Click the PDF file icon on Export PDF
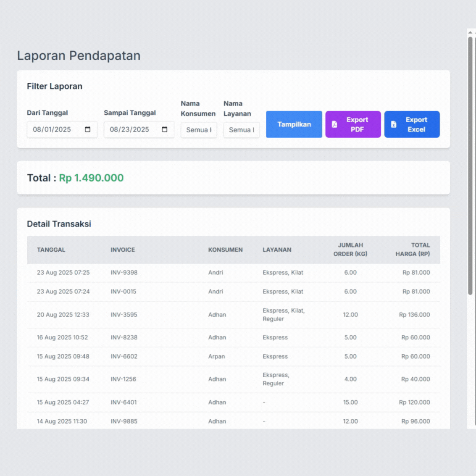 point(334,124)
